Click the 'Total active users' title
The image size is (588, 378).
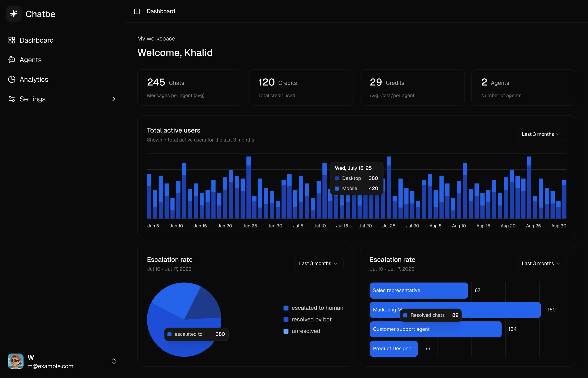pyautogui.click(x=174, y=130)
